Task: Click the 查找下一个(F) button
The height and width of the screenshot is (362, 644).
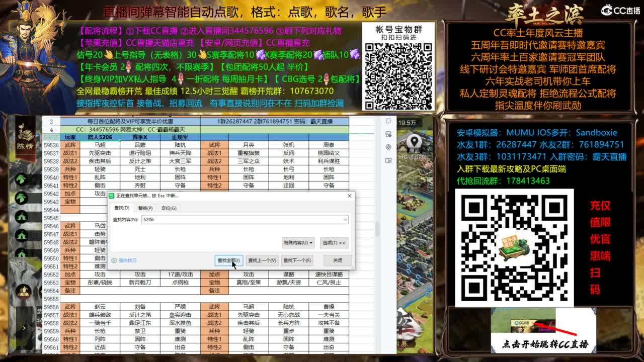Action: tap(297, 260)
